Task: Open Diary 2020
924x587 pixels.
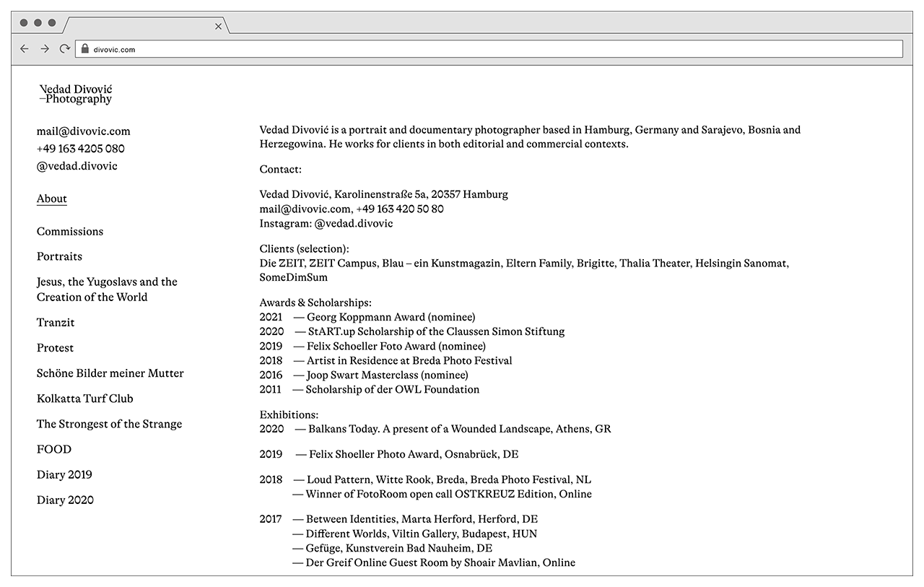Action: pos(65,500)
